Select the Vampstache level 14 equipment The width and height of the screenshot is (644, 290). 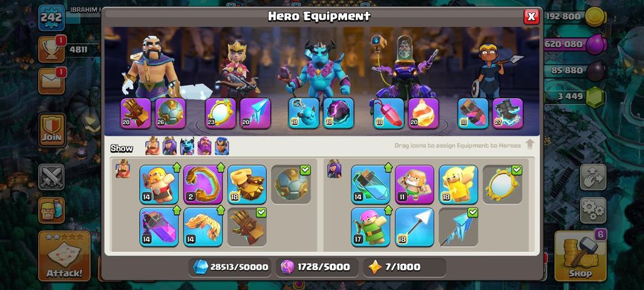pyautogui.click(x=203, y=227)
